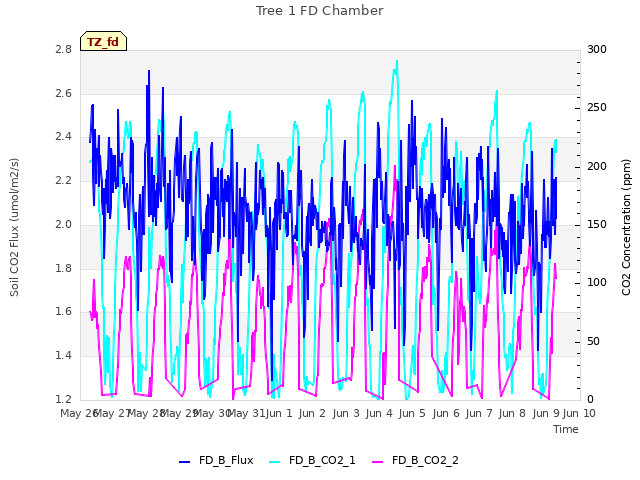
Task: Click the Jun 7 x-axis tick label
Action: (479, 413)
